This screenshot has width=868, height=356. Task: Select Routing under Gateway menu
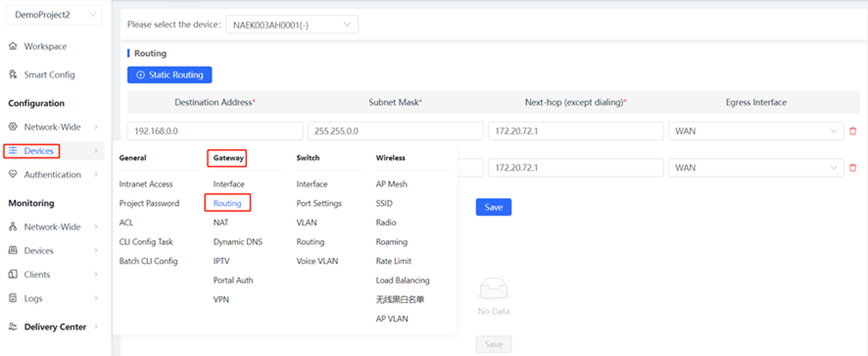click(227, 203)
